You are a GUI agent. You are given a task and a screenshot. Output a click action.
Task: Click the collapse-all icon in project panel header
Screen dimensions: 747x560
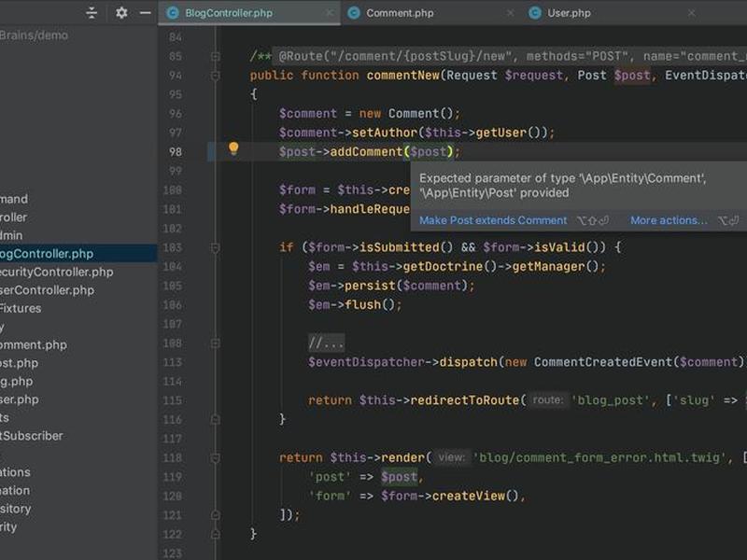(92, 13)
